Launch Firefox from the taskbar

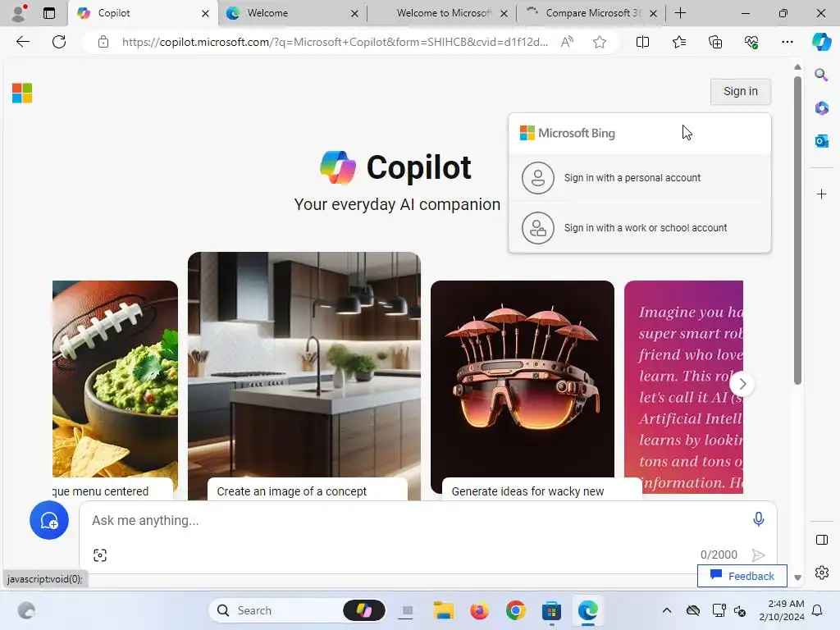[479, 610]
